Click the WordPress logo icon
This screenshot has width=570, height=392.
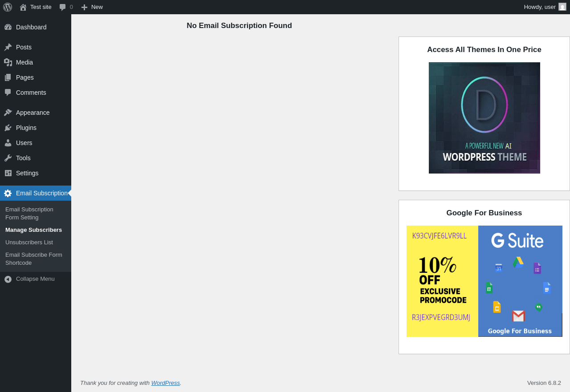tap(8, 7)
